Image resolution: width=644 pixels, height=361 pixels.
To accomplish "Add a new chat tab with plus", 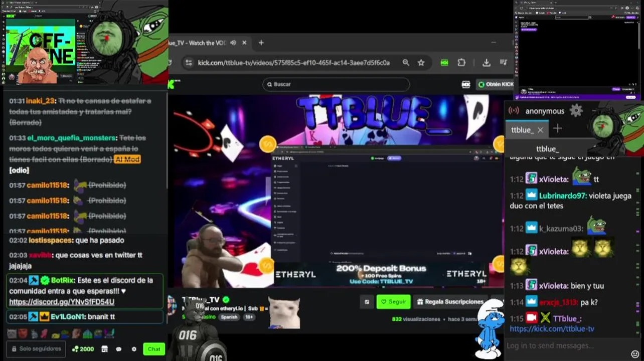I will tap(557, 129).
